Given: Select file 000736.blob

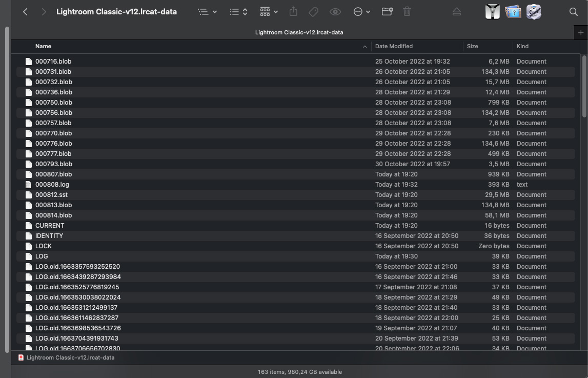Looking at the screenshot, I should (x=296, y=92).
